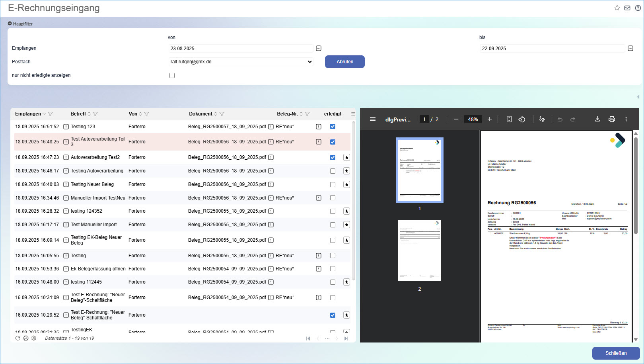Sort the list by Empfangen column

28,114
